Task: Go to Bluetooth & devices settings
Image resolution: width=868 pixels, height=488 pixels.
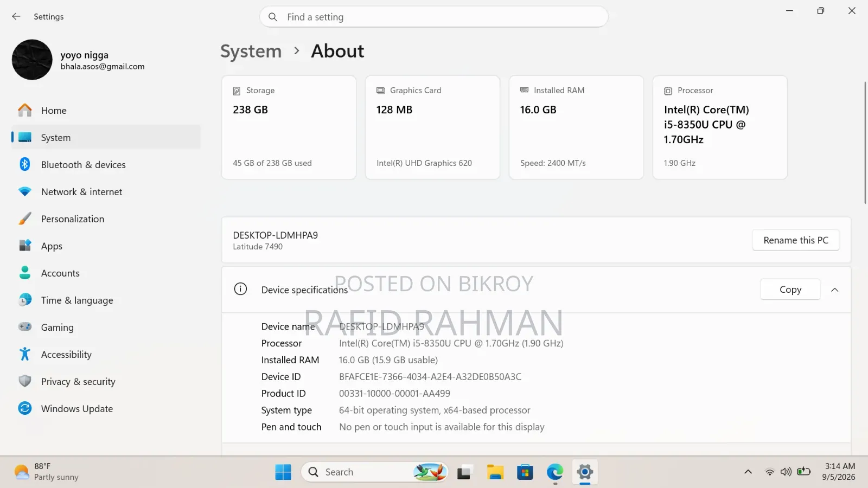Action: pyautogui.click(x=106, y=164)
